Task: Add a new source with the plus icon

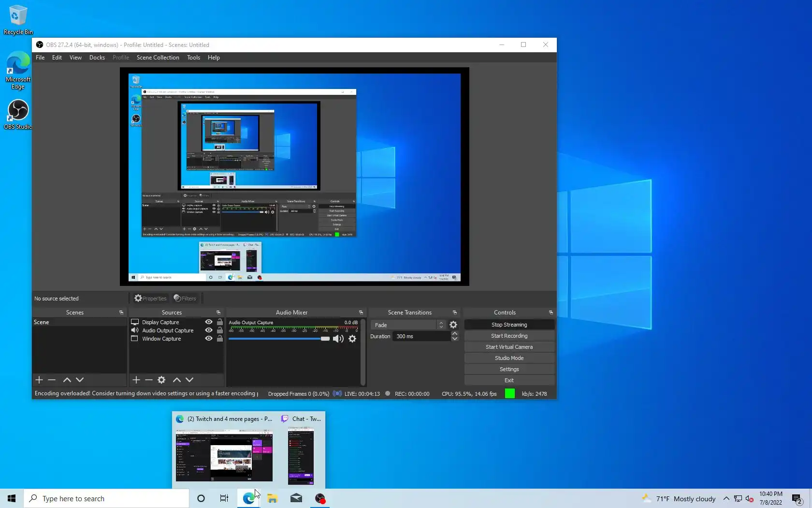Action: tap(136, 380)
